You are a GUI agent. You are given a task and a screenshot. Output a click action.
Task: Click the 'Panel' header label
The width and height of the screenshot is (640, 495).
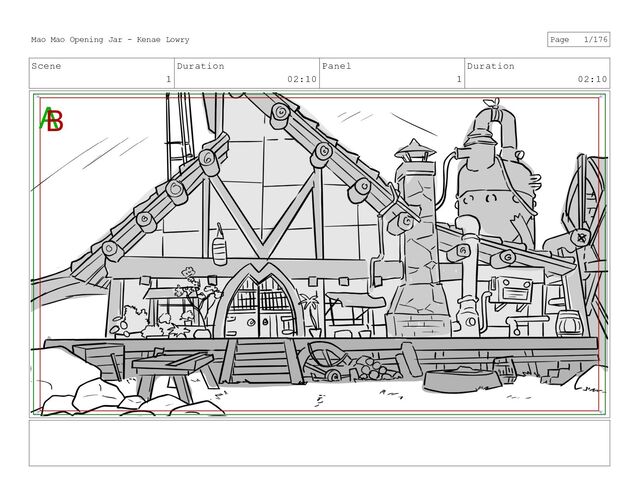pyautogui.click(x=336, y=66)
